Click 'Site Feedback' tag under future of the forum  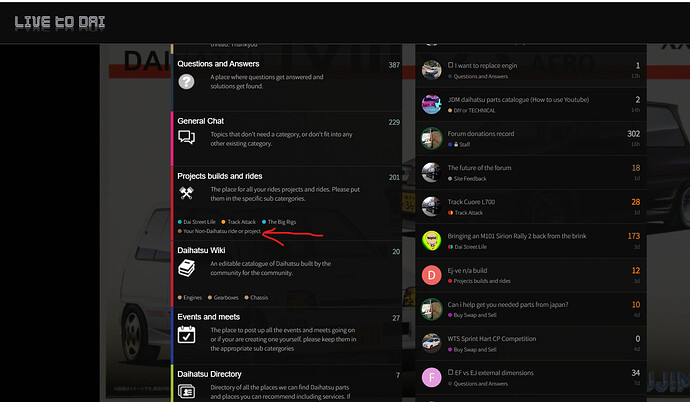(x=467, y=179)
